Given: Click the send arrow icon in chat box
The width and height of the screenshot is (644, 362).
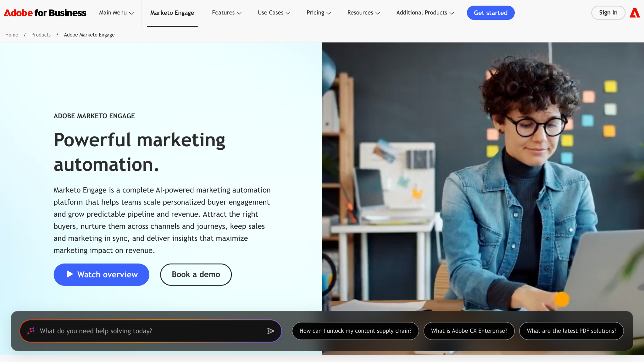Looking at the screenshot, I should point(271,331).
